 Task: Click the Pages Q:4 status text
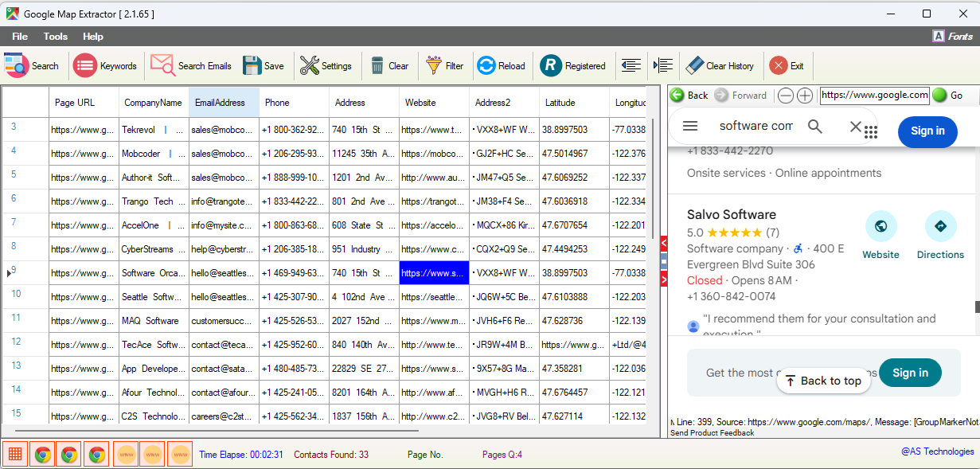[x=502, y=455]
